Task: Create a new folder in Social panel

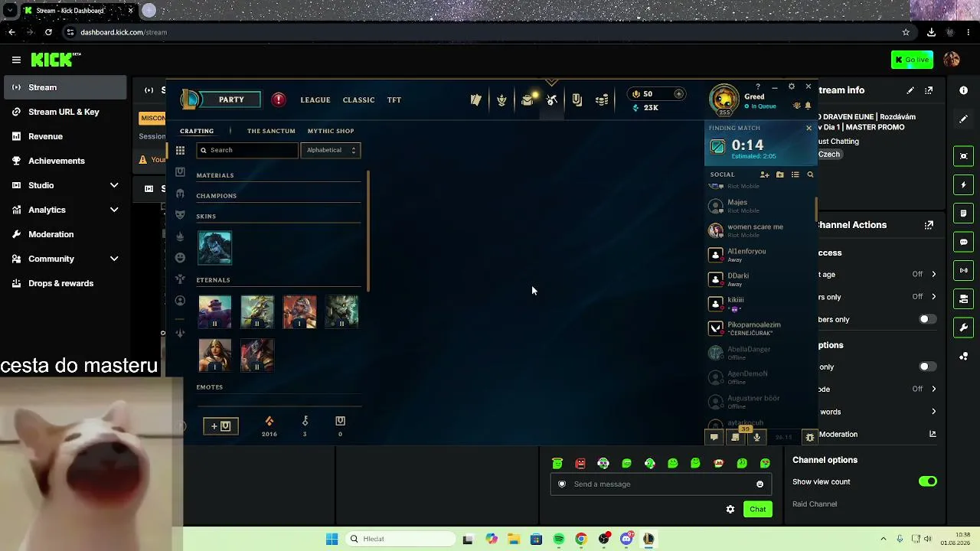Action: tap(779, 174)
